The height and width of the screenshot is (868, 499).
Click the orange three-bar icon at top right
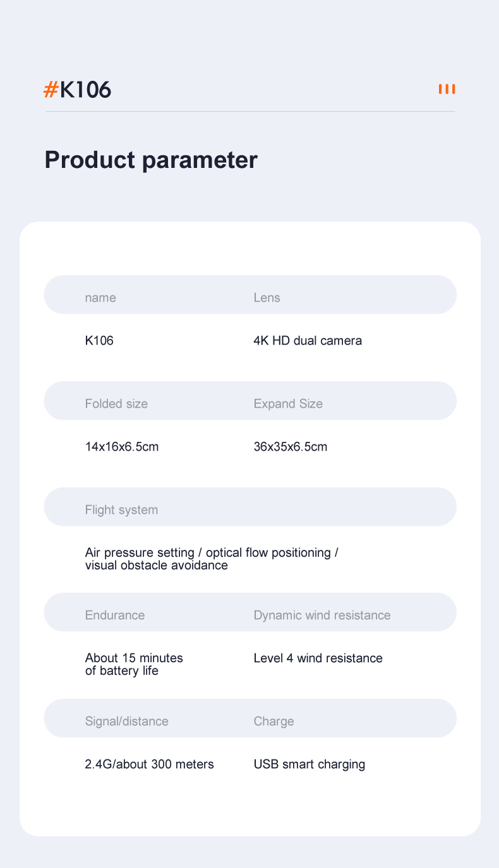point(447,89)
